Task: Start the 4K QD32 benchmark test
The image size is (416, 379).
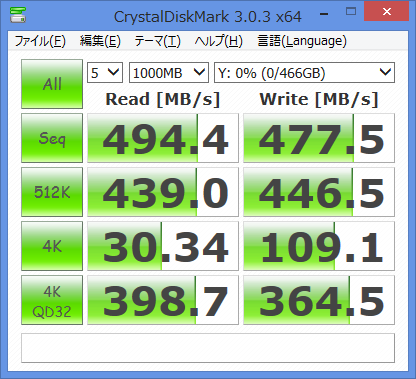Action: pos(52,300)
